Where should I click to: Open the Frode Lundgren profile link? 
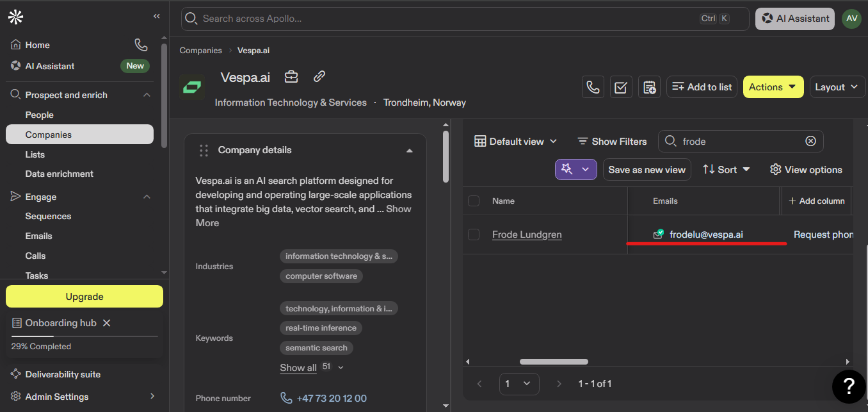coord(527,235)
